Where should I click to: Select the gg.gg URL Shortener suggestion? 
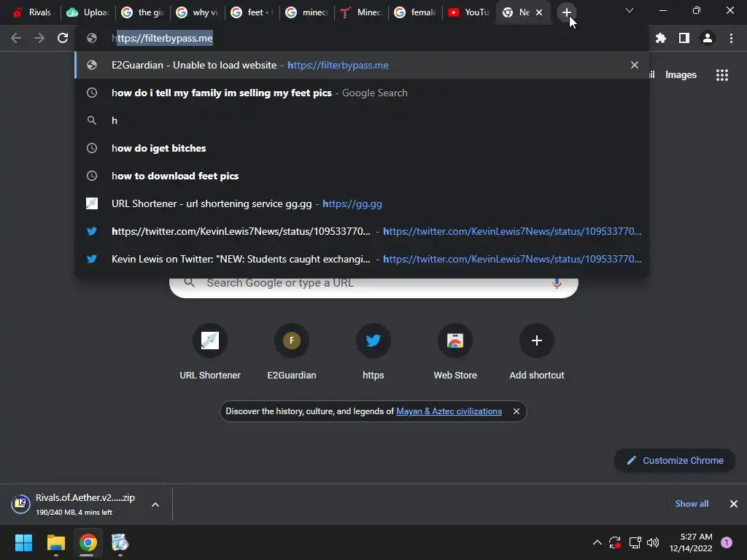362,203
